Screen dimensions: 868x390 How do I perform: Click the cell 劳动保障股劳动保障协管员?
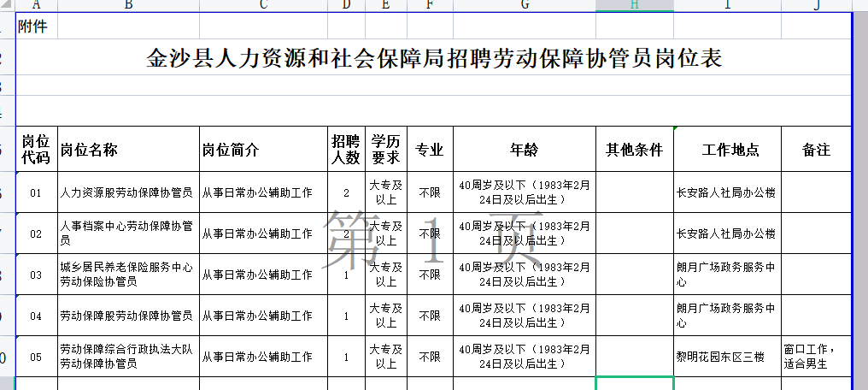(128, 316)
